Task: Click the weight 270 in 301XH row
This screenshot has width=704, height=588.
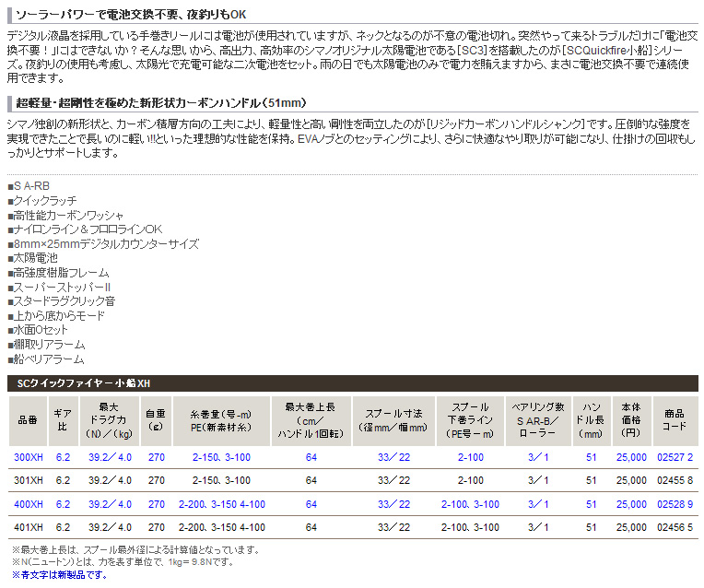Action: coord(157,481)
